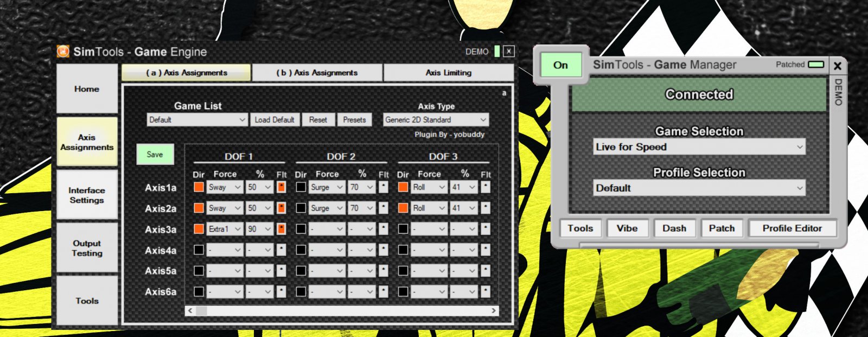Click the green status indicator in Game Engine
The width and height of the screenshot is (868, 337).
(x=497, y=52)
